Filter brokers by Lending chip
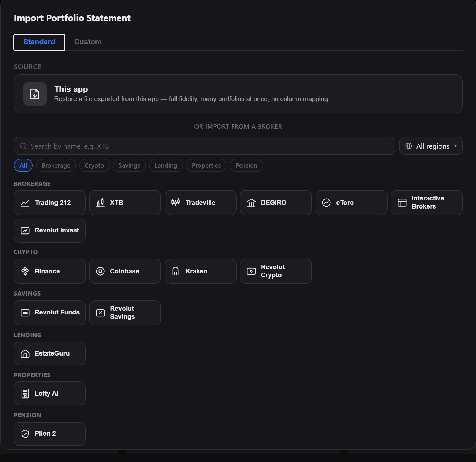The image size is (476, 462). 166,165
